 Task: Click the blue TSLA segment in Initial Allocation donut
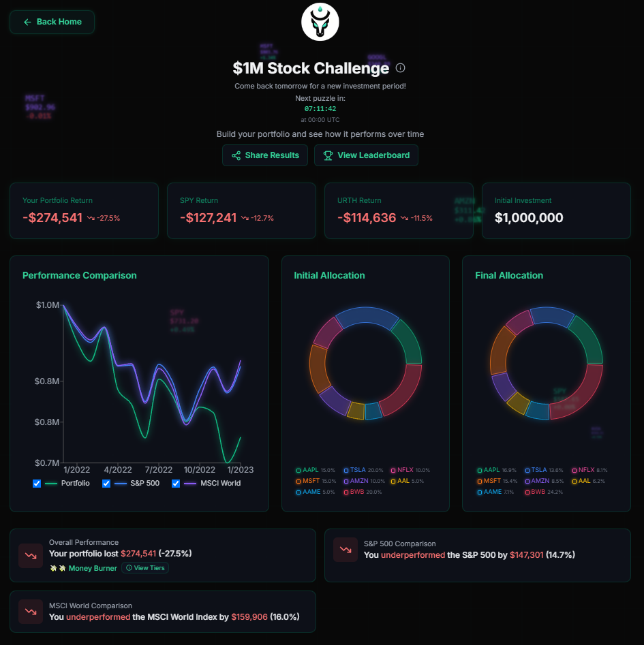[x=366, y=317]
